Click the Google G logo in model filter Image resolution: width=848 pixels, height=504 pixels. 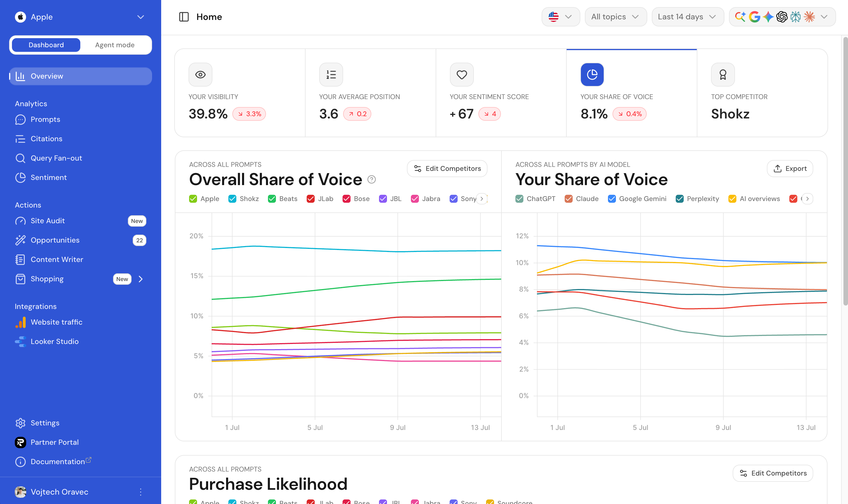pos(754,17)
